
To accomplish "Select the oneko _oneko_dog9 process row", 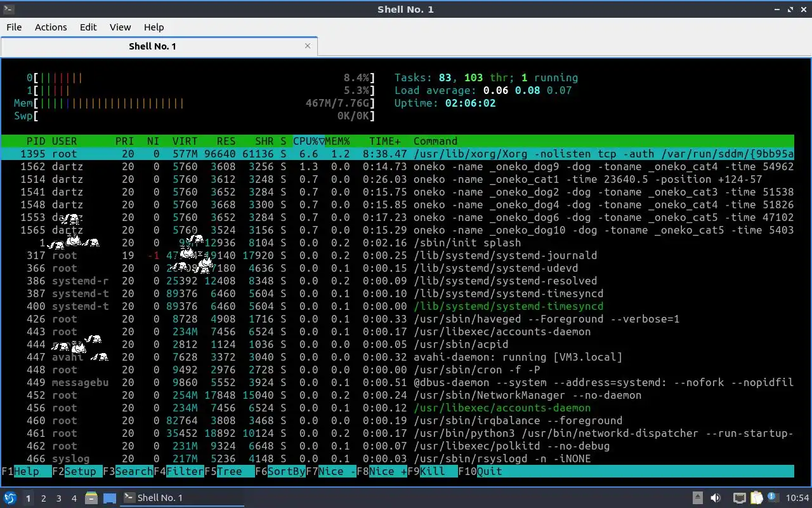I will 398,166.
